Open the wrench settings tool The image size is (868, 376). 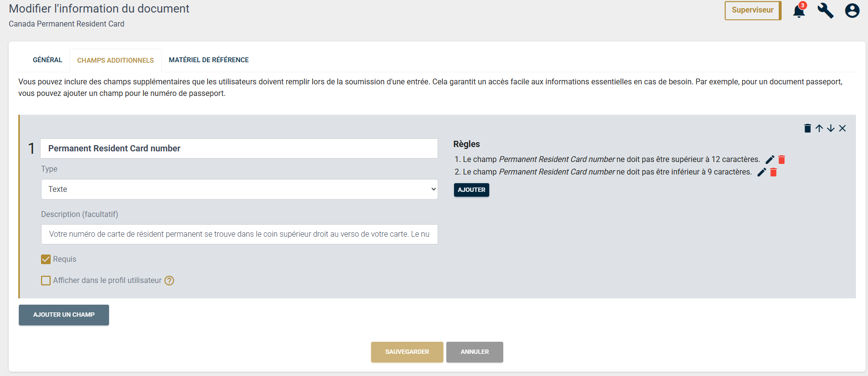click(x=825, y=11)
